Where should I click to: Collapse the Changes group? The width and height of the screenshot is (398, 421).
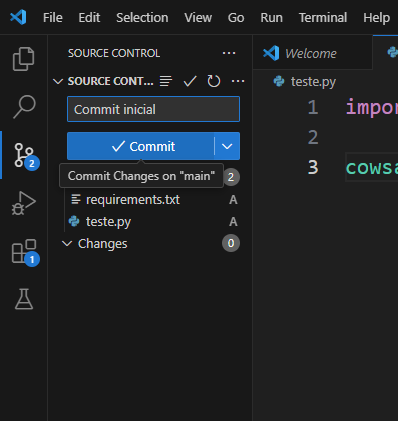tap(67, 244)
